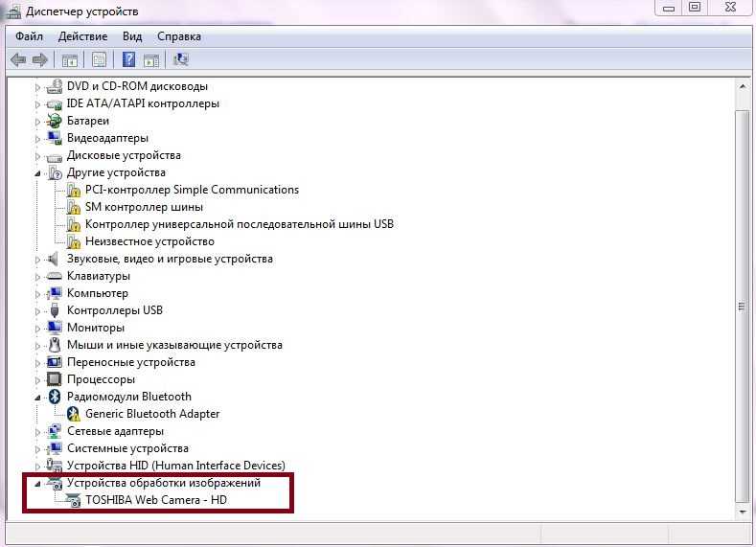Click the Generic Bluetooth Adapter warning icon
The height and width of the screenshot is (547, 756).
click(73, 414)
